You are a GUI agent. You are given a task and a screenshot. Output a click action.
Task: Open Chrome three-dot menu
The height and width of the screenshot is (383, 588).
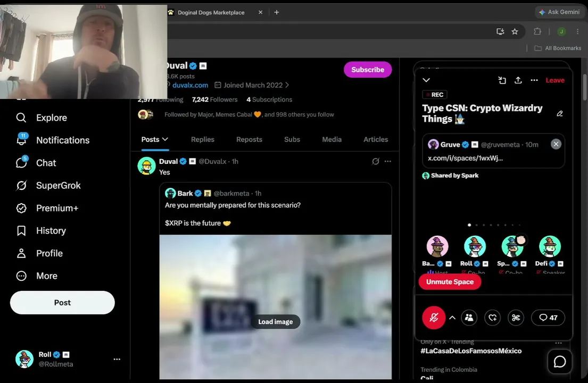[577, 31]
